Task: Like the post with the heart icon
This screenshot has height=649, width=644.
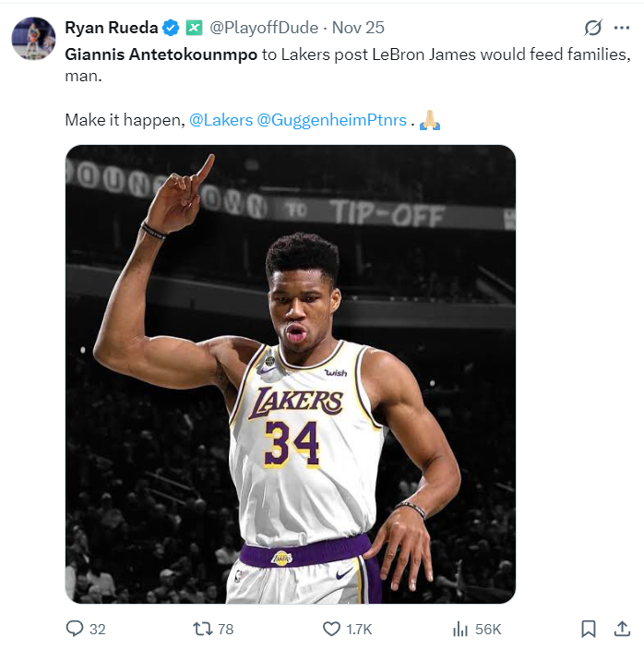Action: coord(331,629)
